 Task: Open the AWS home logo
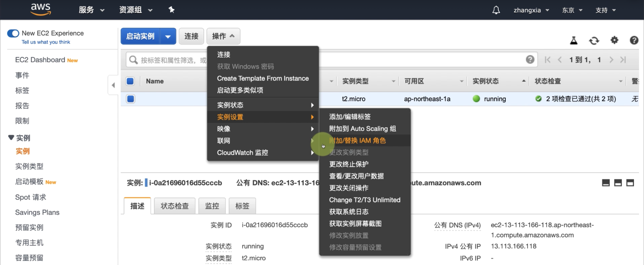click(41, 9)
